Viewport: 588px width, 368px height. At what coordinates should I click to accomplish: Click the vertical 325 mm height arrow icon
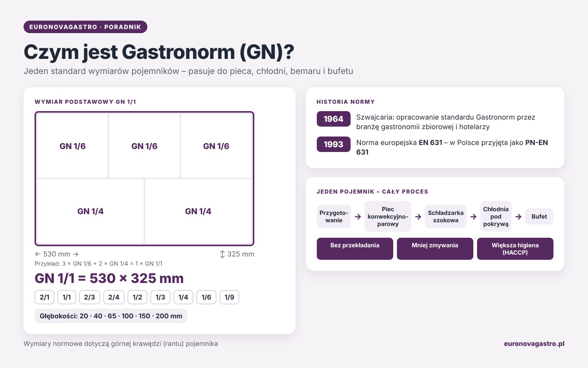click(222, 254)
